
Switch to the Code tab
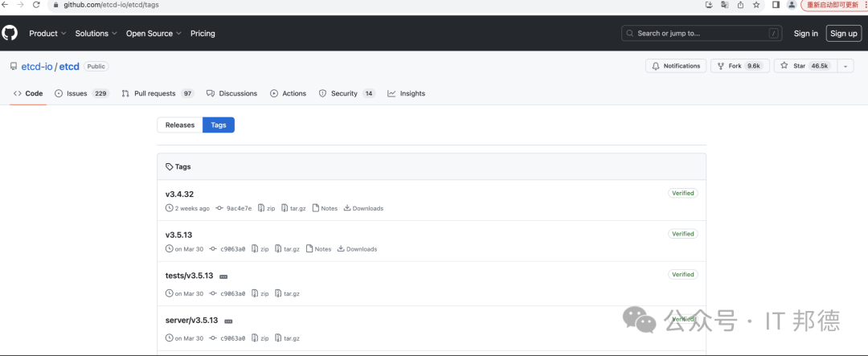tap(28, 93)
